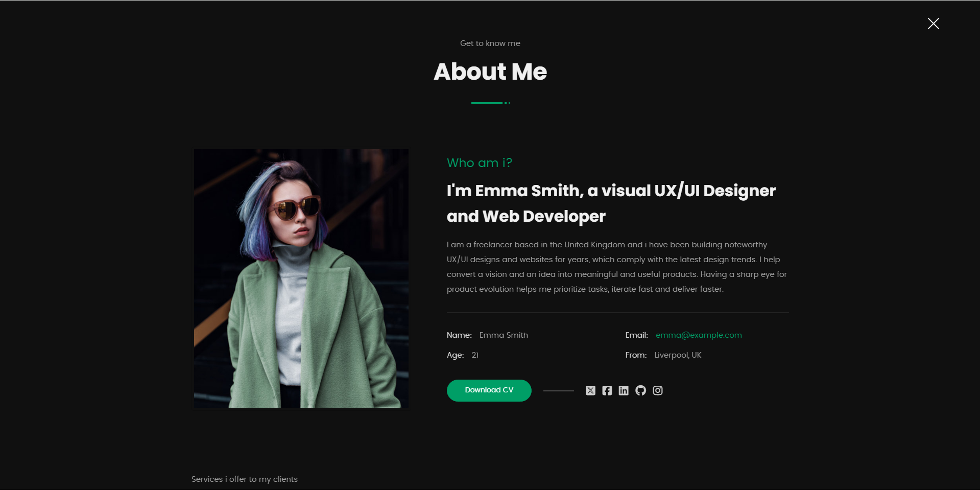This screenshot has height=490, width=980.
Task: Select the 'Who am i?' heading
Action: (480, 162)
